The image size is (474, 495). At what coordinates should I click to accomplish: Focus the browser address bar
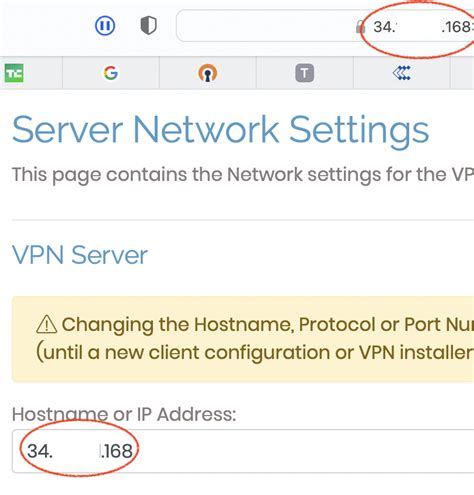click(x=325, y=26)
